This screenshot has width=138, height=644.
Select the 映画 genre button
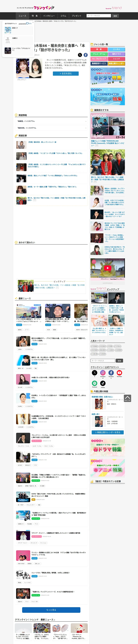point(99,49)
